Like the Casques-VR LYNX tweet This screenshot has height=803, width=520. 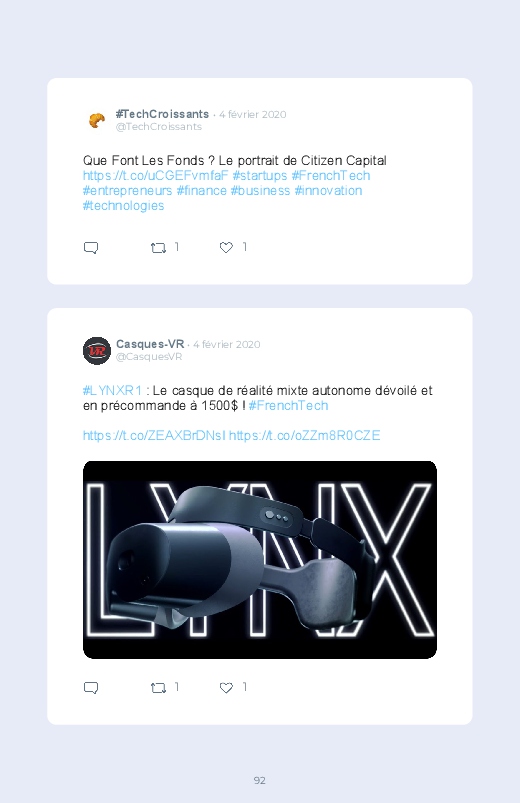[x=226, y=688]
